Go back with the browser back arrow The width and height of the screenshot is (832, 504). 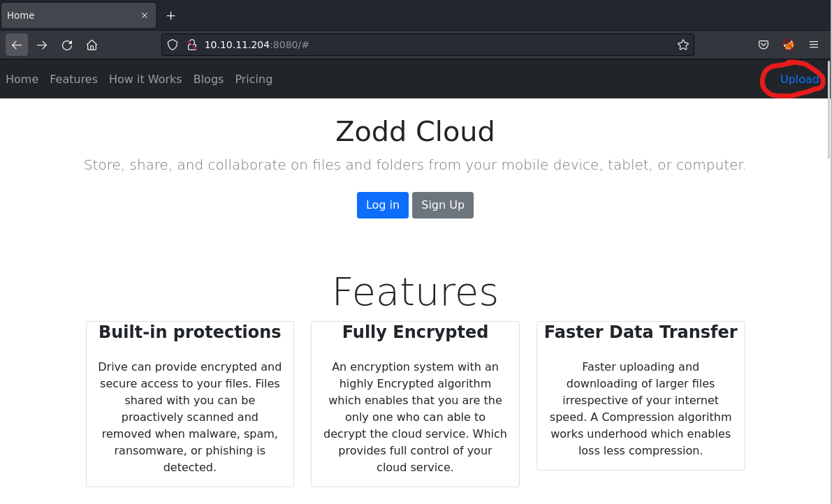(x=17, y=45)
